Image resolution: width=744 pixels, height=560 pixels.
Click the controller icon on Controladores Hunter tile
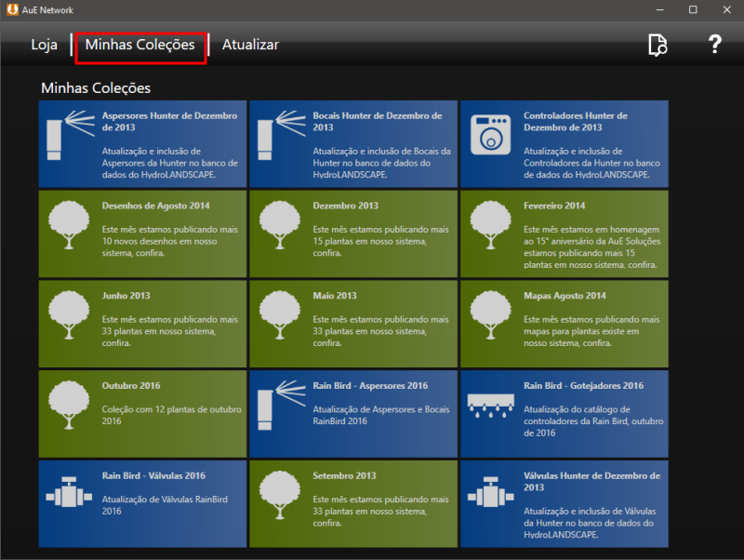pyautogui.click(x=488, y=135)
